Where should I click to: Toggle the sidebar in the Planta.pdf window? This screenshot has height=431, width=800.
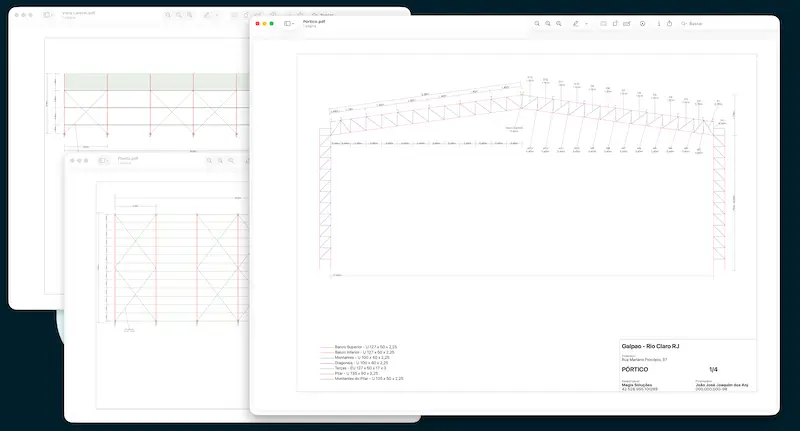104,160
